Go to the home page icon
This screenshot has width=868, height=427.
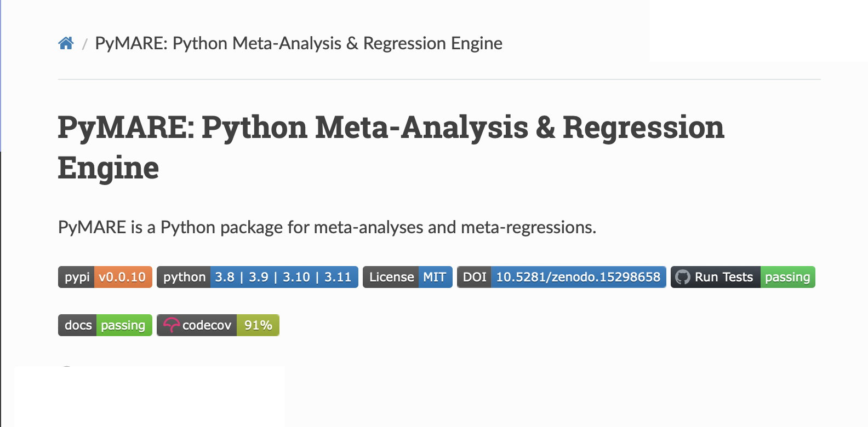coord(66,43)
